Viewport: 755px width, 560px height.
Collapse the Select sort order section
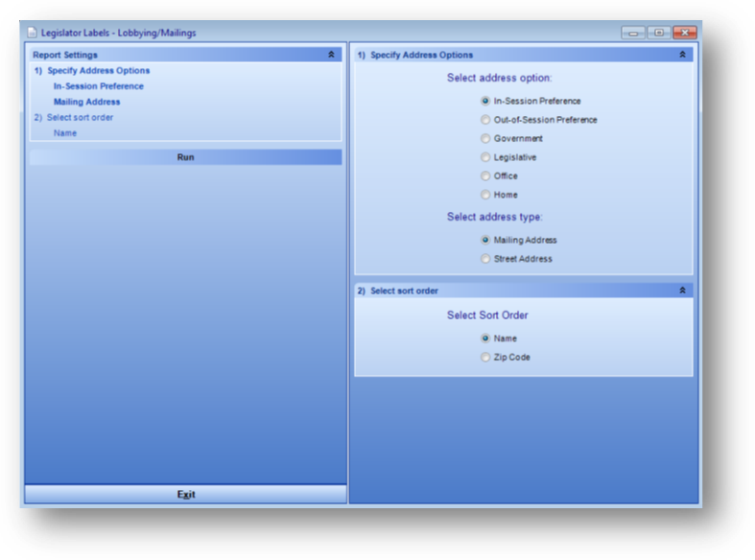[682, 291]
